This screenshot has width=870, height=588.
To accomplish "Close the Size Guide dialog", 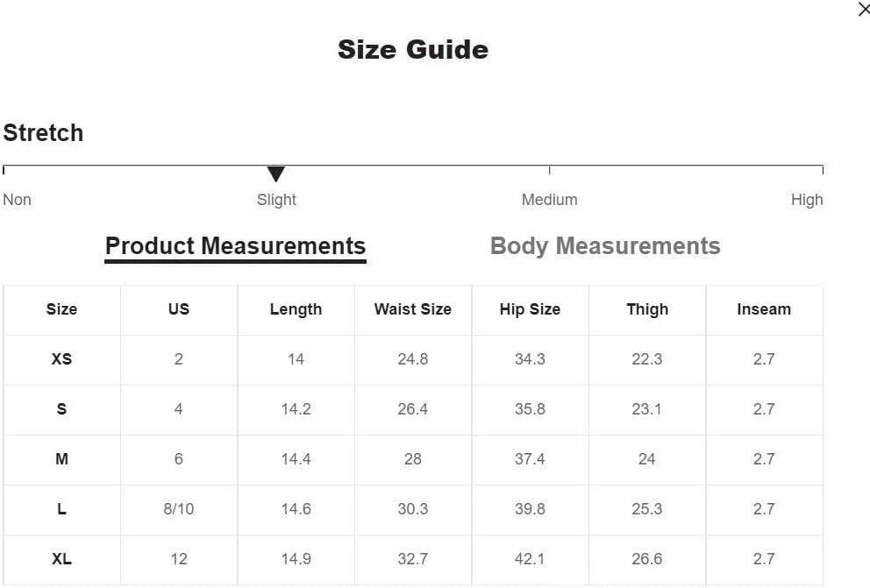I will [863, 10].
